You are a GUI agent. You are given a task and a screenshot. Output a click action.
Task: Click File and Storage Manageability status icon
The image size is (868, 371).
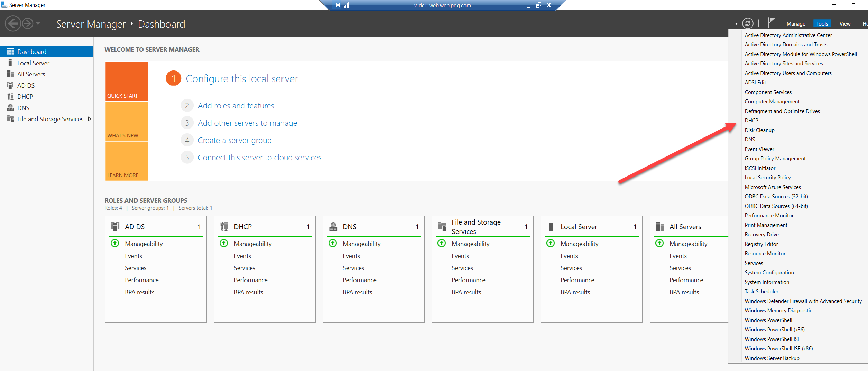pyautogui.click(x=442, y=243)
